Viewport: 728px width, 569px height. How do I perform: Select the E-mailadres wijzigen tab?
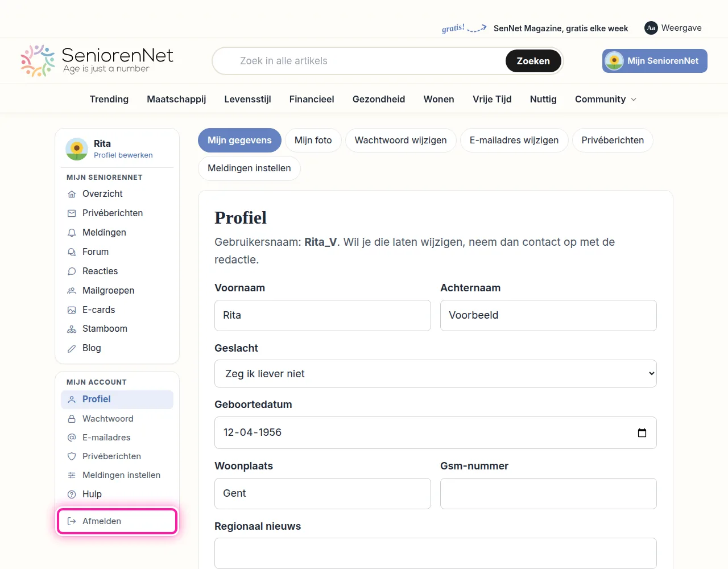(x=514, y=141)
